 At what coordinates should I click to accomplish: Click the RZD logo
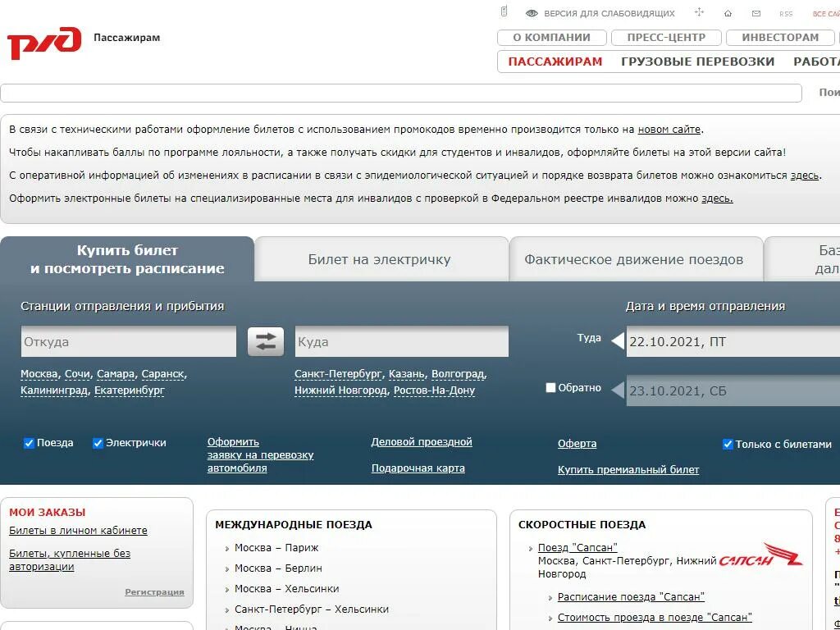click(44, 43)
